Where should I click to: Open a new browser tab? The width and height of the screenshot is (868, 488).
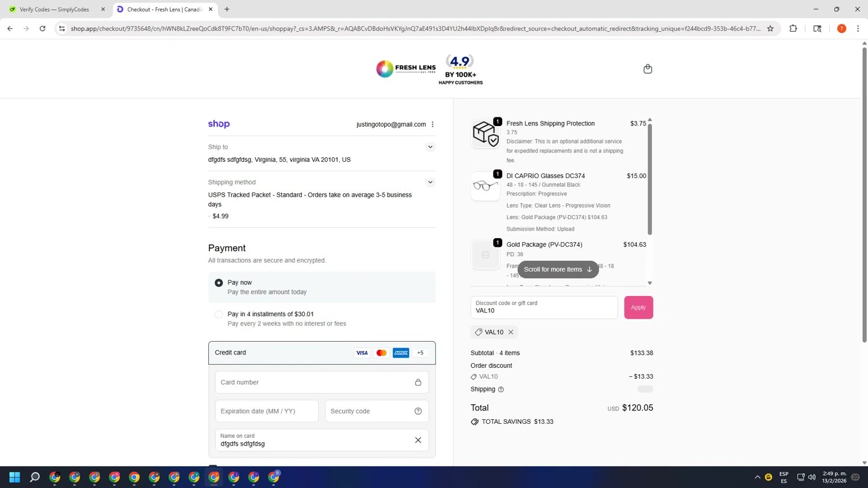tap(227, 9)
